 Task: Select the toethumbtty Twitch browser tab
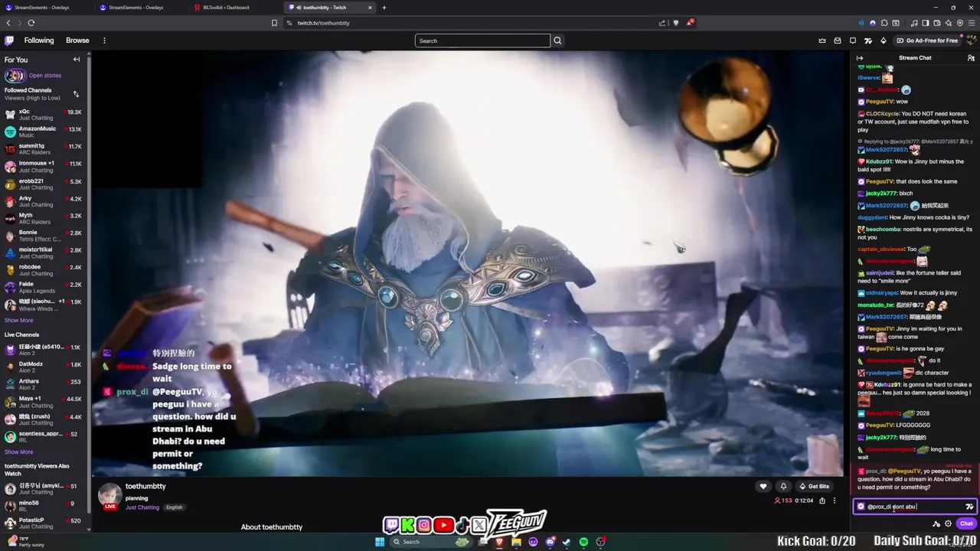(329, 8)
